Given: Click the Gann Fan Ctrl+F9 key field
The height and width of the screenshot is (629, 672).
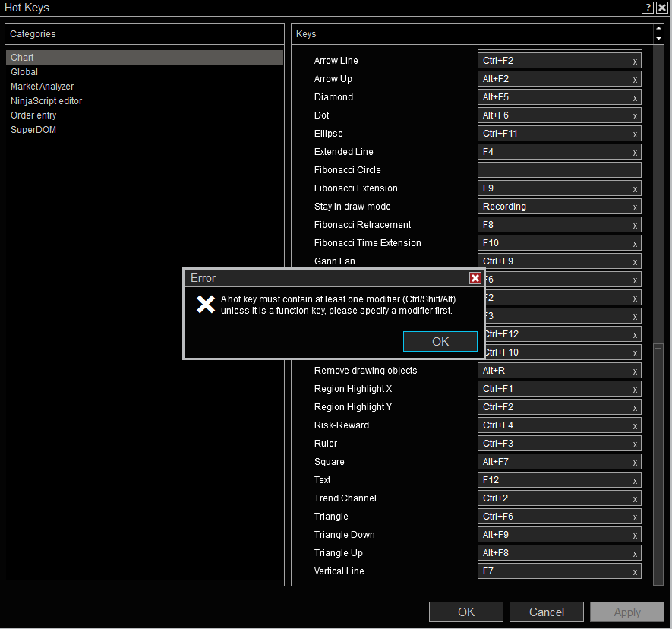Looking at the screenshot, I should [x=560, y=261].
